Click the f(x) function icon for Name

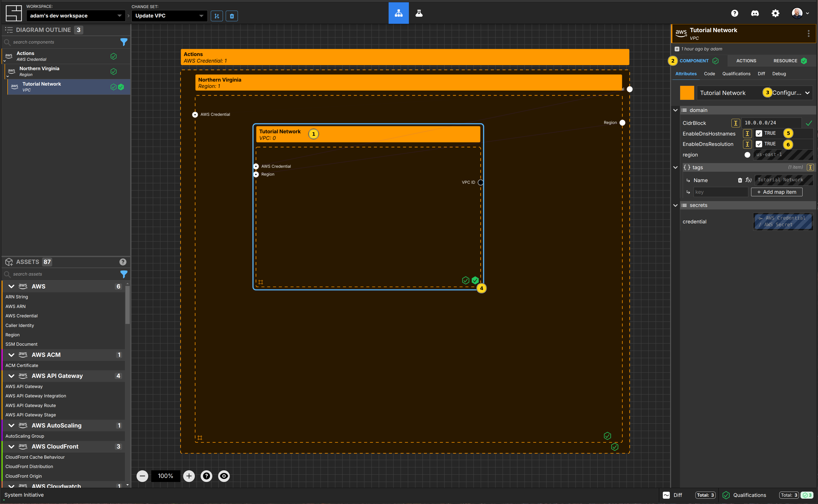(x=748, y=180)
